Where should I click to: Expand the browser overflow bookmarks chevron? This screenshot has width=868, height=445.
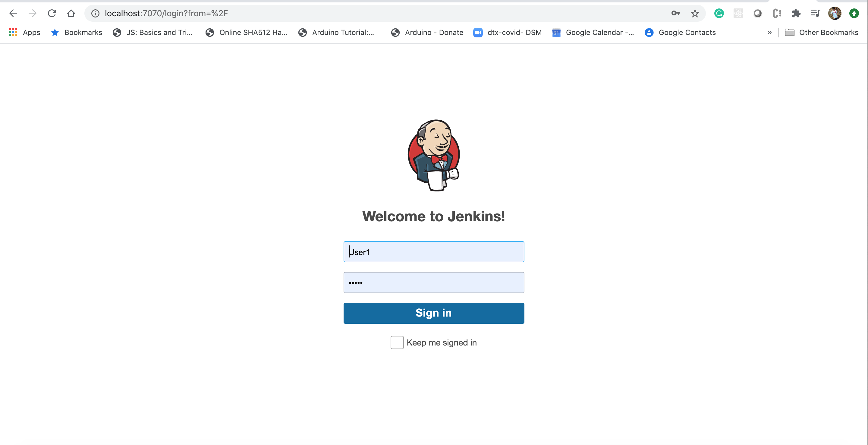click(770, 32)
